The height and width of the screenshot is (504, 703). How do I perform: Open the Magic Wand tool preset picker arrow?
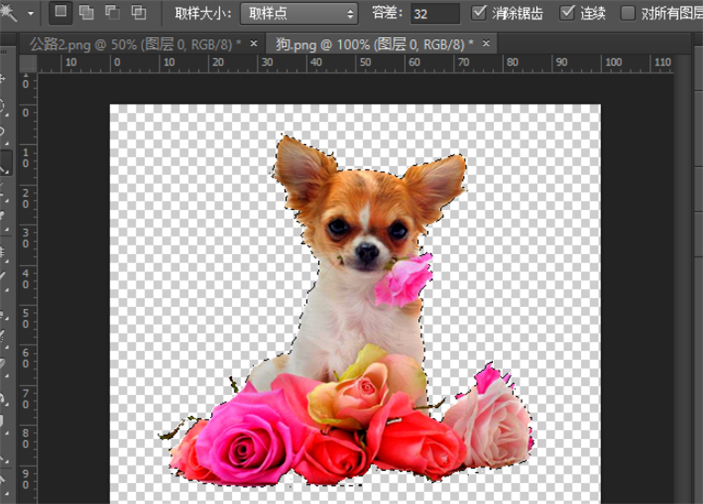(30, 13)
